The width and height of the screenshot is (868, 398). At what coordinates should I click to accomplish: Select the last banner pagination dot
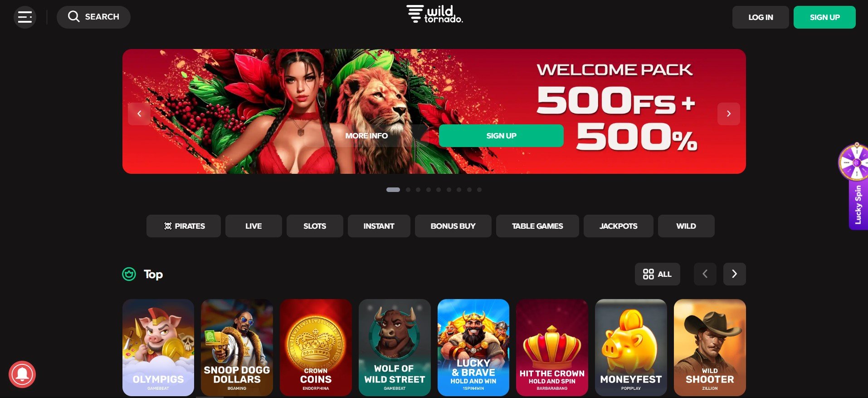(479, 190)
